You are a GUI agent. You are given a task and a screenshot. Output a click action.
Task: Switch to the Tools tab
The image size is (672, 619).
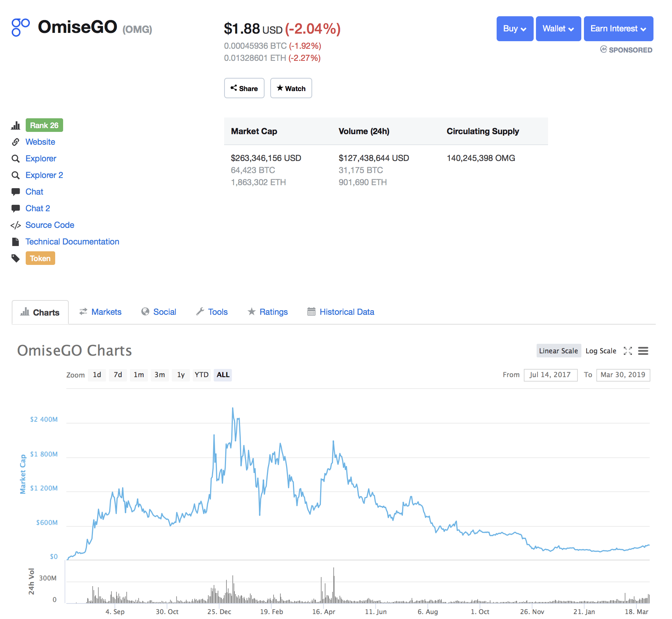tap(212, 312)
